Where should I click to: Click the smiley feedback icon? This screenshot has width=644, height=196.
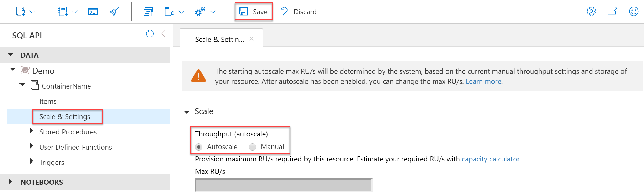[633, 11]
